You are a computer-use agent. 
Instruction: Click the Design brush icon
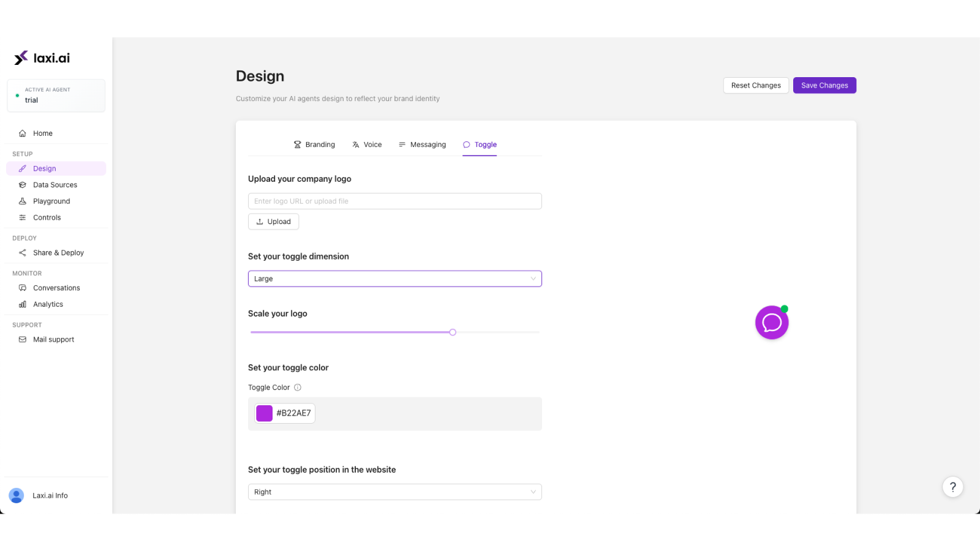(x=23, y=168)
